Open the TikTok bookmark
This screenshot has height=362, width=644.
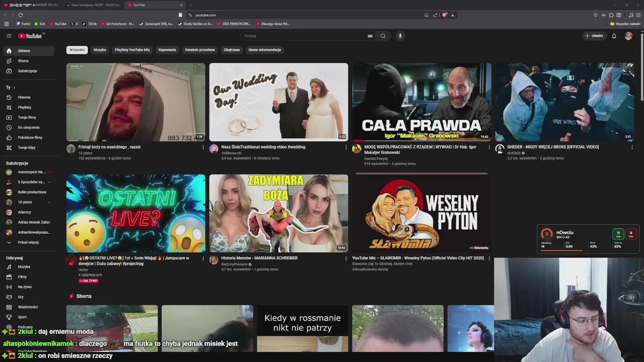[90, 24]
